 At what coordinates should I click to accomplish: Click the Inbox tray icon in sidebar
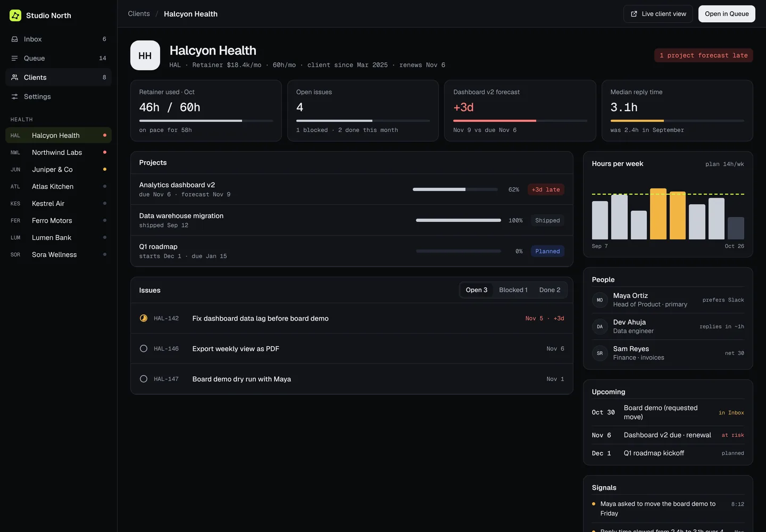click(15, 39)
